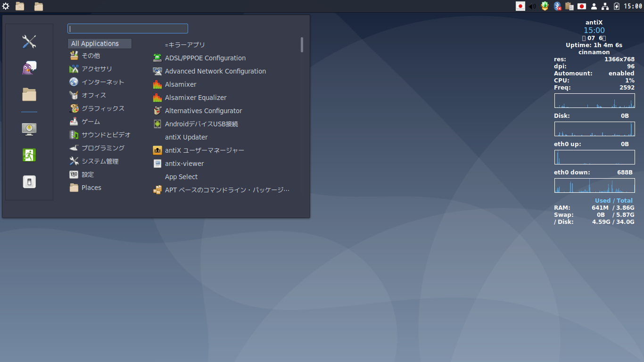Viewport: 644px width, 362px height.
Task: Open the Cinnamon menu gear icon in the panel
Action: [6, 6]
